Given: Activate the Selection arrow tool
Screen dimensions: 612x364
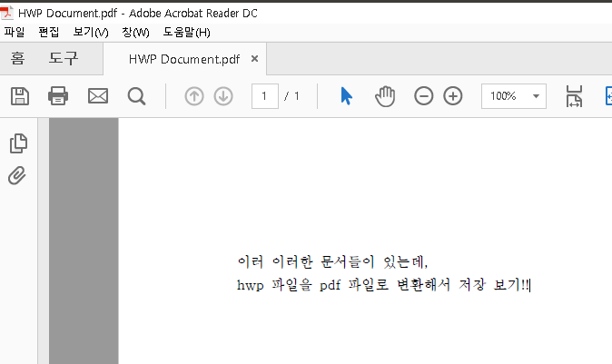Looking at the screenshot, I should click(x=346, y=96).
